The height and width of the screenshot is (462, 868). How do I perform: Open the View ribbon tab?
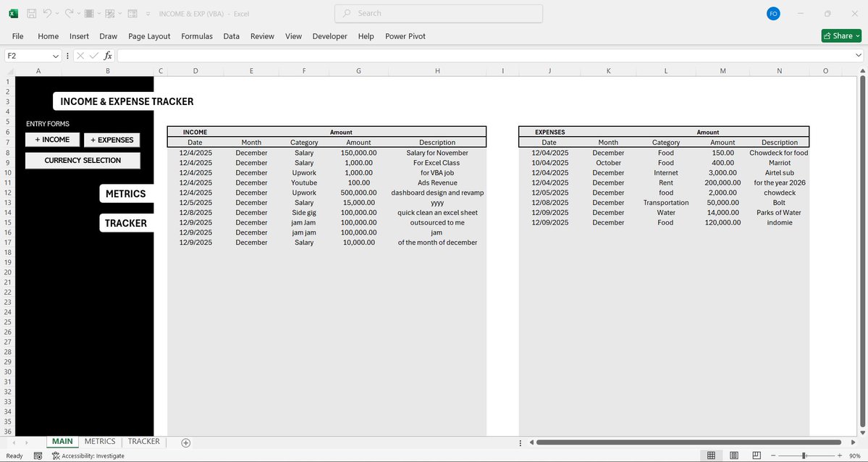(293, 36)
